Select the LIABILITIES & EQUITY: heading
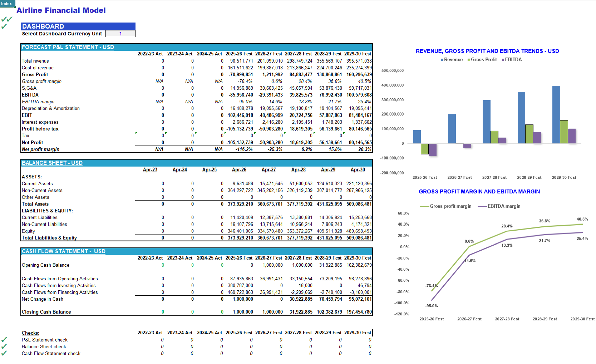The width and height of the screenshot is (596, 364). point(47,211)
